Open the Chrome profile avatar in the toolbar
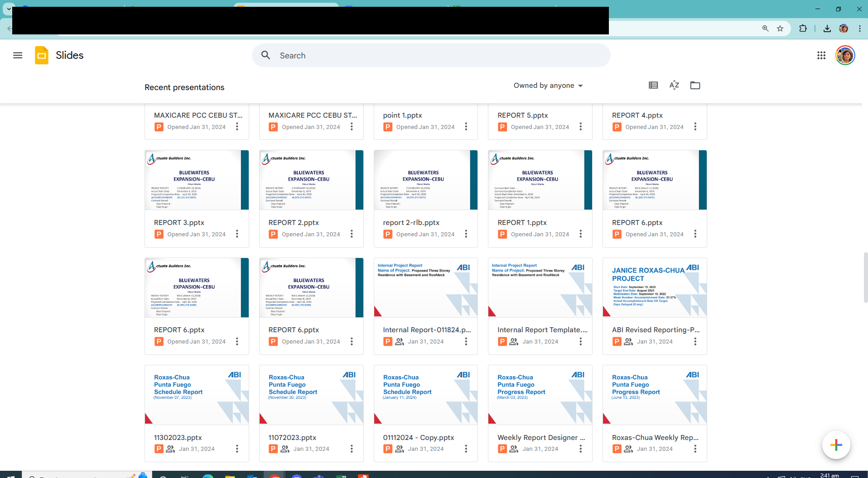868x478 pixels. coord(844,29)
